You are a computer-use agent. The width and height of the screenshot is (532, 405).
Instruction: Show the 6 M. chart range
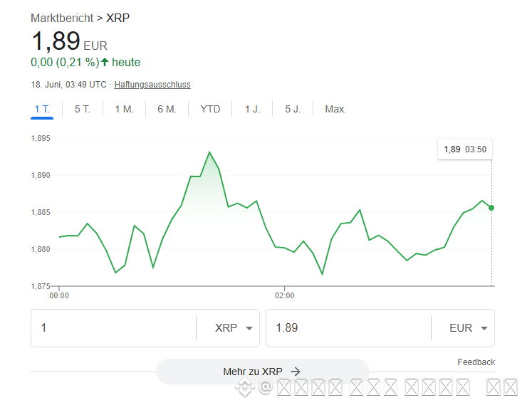pos(167,109)
